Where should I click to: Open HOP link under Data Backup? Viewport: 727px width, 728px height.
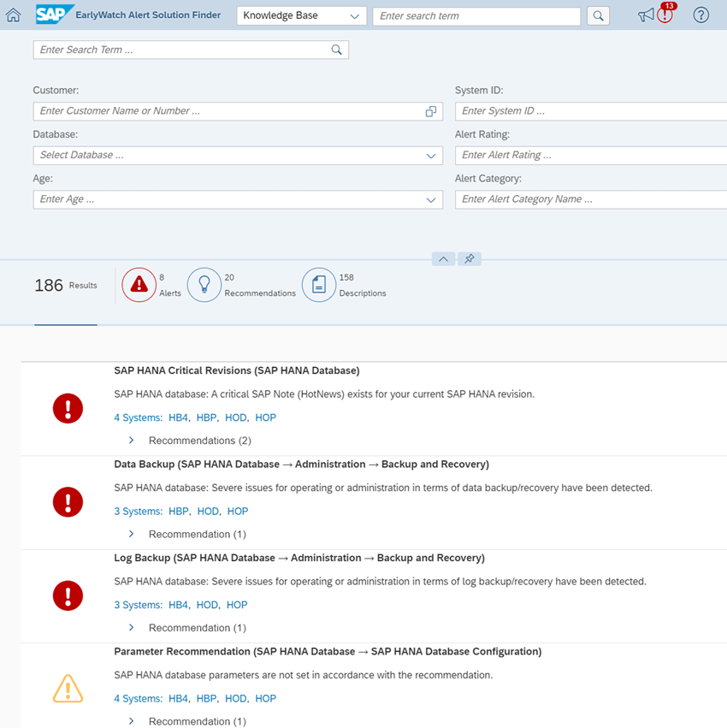[238, 512]
